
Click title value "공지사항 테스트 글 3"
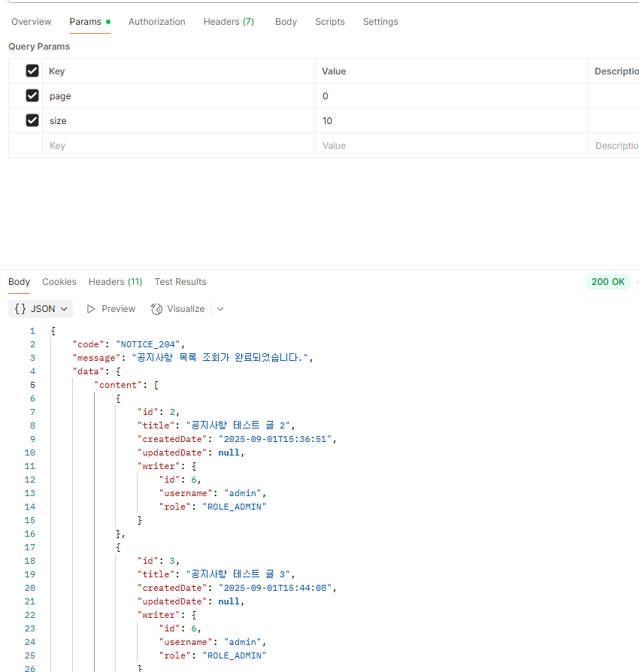pyautogui.click(x=238, y=574)
